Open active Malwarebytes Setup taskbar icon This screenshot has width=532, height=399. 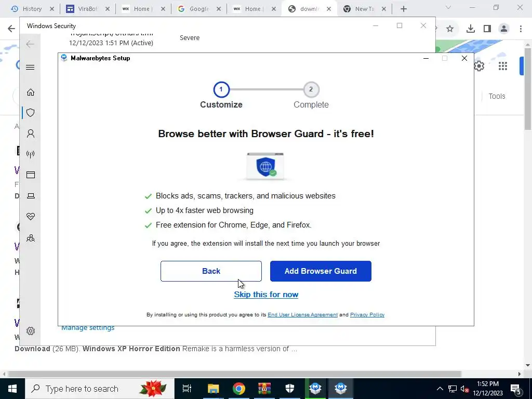[x=341, y=389]
